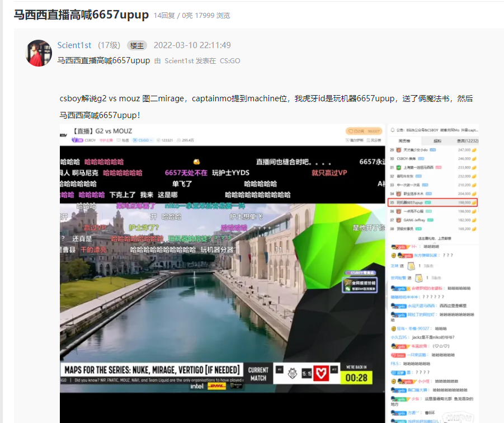
Task: Click the gold ingot gift icon beside GANK-Jeffrey
Action: pos(474,220)
